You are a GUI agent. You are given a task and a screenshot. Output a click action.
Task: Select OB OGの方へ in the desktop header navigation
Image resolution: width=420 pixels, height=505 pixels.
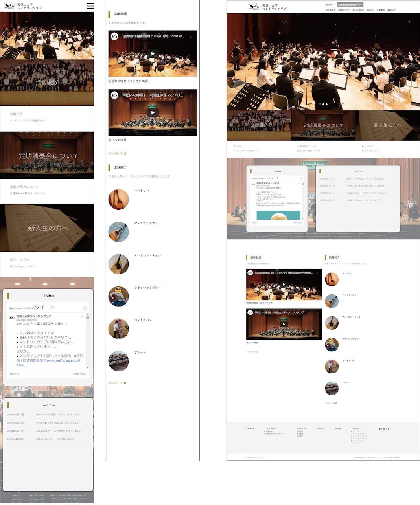coord(344,10)
